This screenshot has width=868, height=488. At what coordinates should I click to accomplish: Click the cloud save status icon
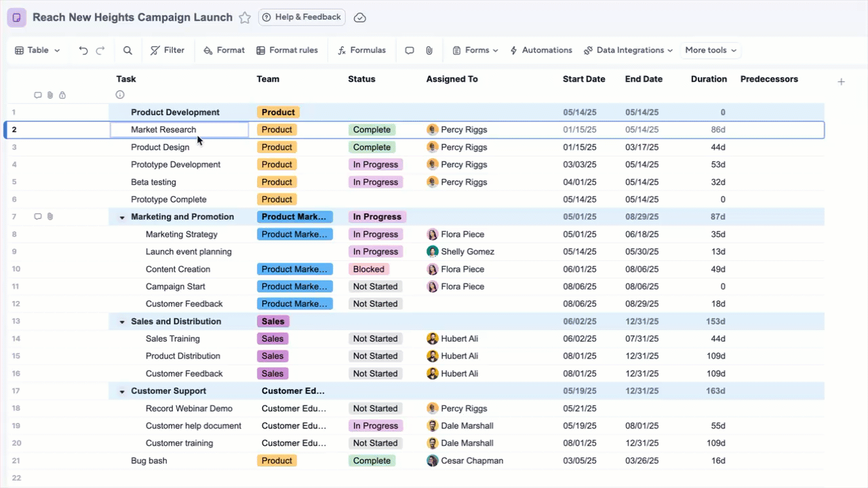[360, 18]
